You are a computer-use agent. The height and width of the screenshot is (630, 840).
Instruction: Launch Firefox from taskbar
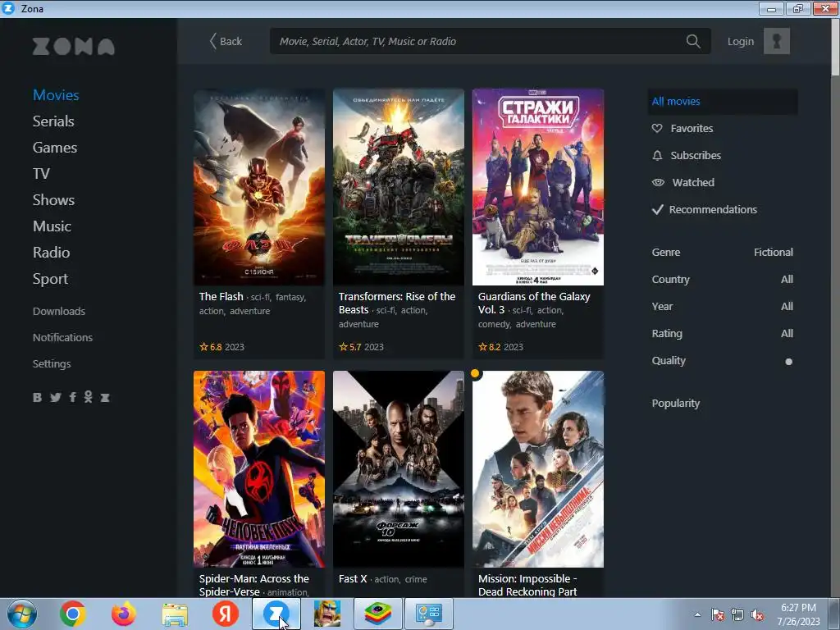coord(124,614)
